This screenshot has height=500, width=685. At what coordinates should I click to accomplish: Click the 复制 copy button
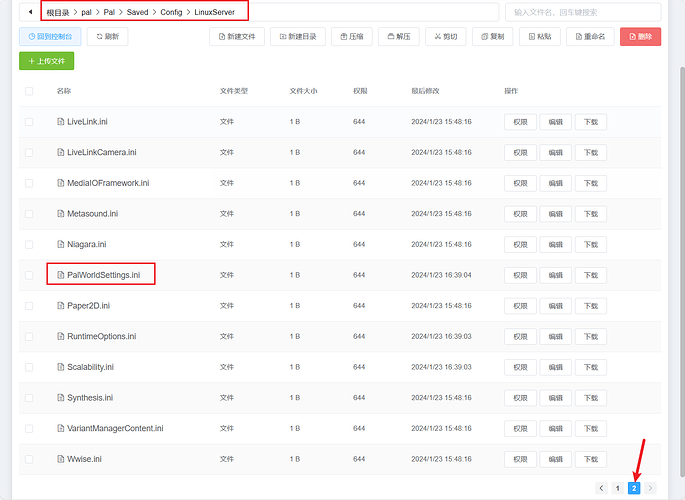tap(492, 36)
